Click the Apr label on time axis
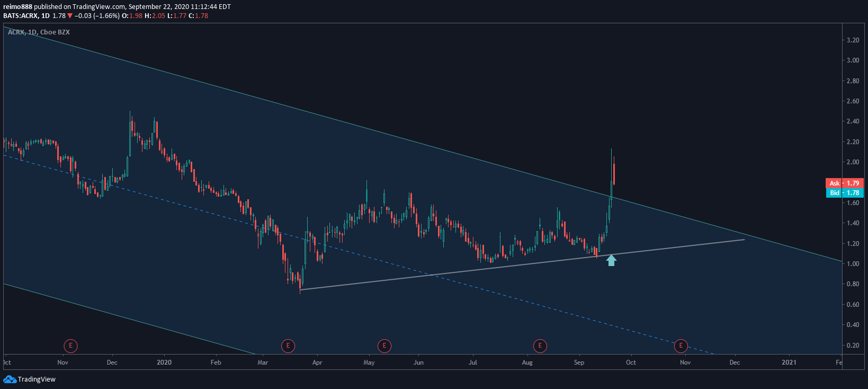Image resolution: width=868 pixels, height=389 pixels. pos(317,363)
